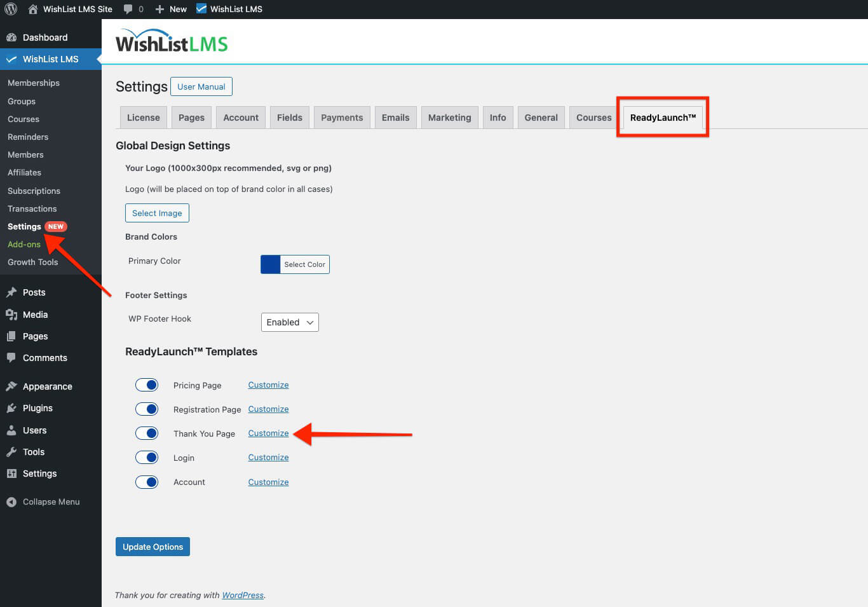Expand the New menu in the admin bar
The width and height of the screenshot is (868, 607).
pos(170,9)
